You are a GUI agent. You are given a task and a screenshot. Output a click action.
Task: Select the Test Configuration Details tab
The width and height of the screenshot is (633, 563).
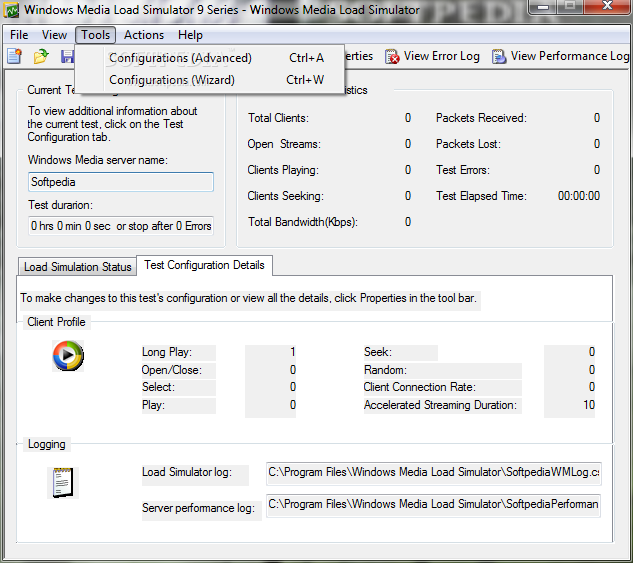click(x=204, y=265)
